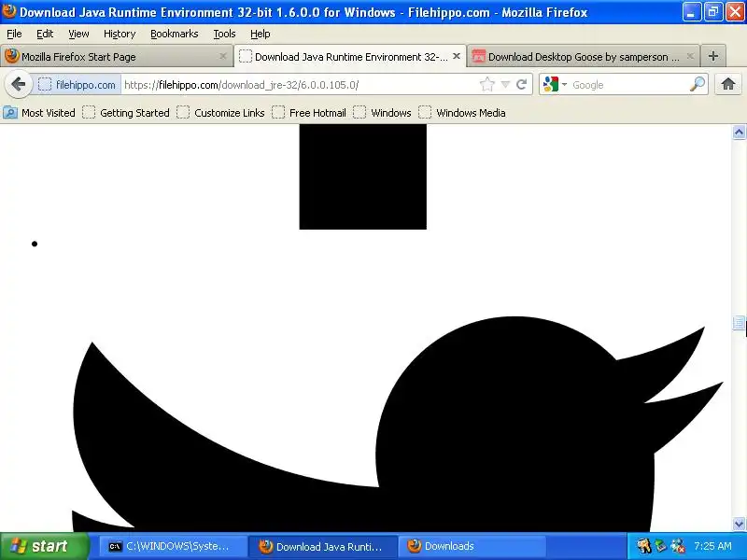The width and height of the screenshot is (747, 560).
Task: Switch to Download Java Runti... taskbar button
Action: tap(324, 546)
